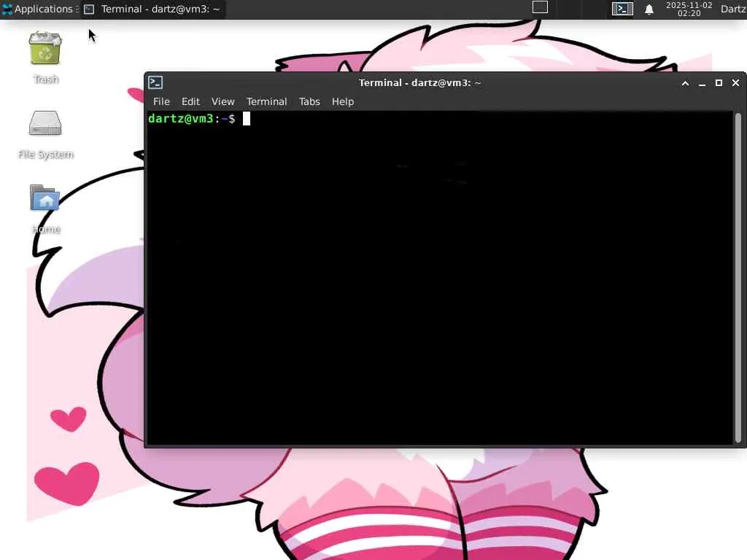This screenshot has height=560, width=747.
Task: Click the terminal window menu icon in the title bar
Action: tap(155, 82)
